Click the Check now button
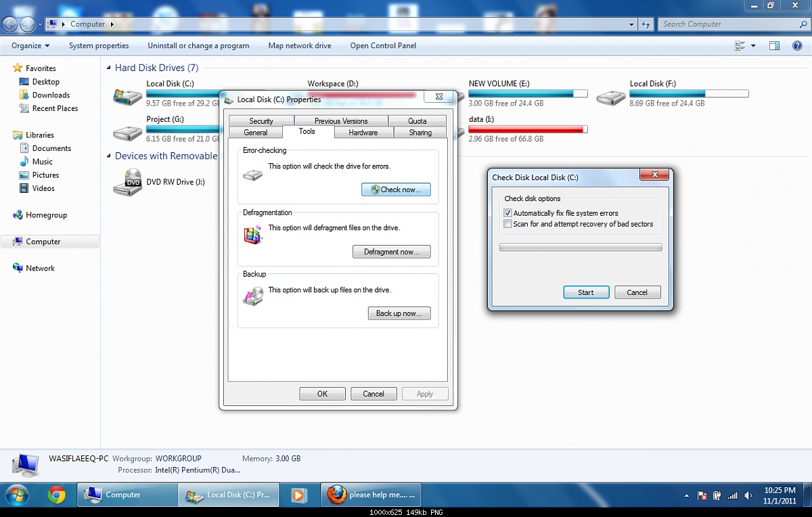This screenshot has width=812, height=517. (396, 189)
